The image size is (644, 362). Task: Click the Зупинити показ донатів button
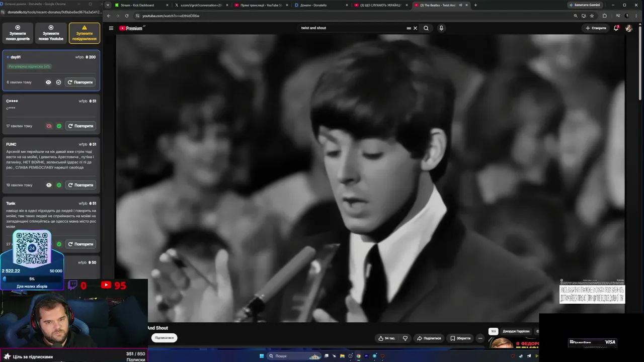[x=18, y=33]
